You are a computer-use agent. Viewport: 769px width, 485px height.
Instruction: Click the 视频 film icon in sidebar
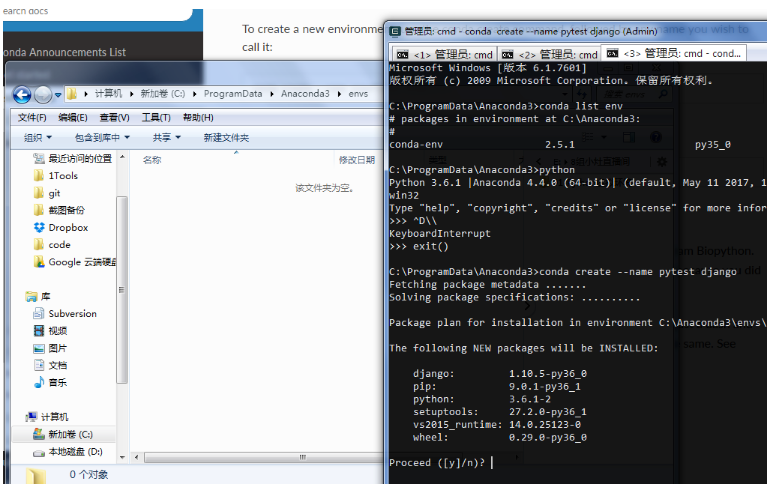(39, 331)
